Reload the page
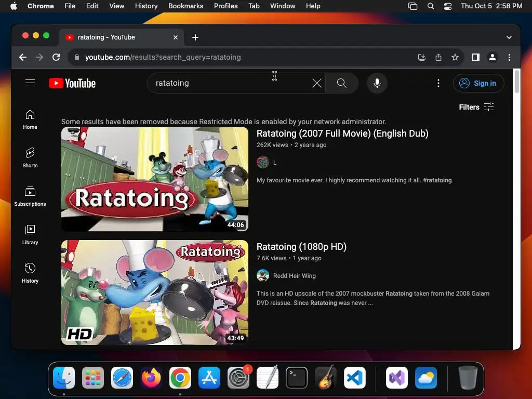The image size is (532, 399). (x=56, y=57)
